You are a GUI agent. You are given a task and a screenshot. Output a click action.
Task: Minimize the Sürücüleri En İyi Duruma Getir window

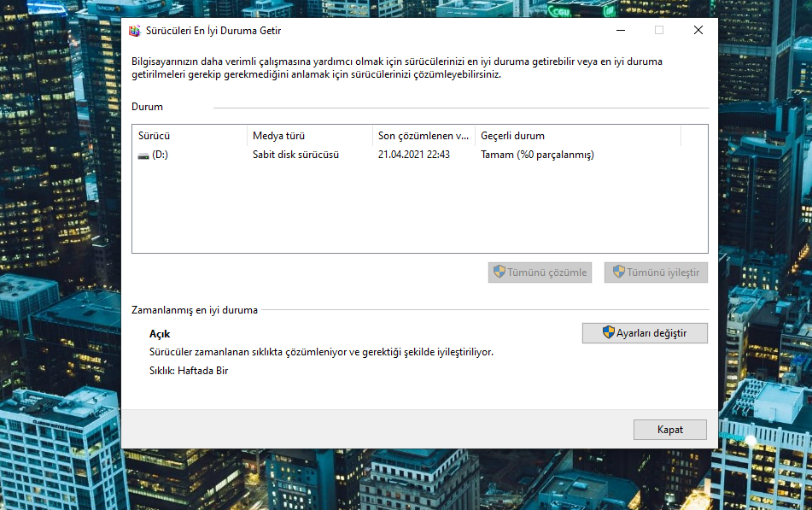[x=621, y=31]
